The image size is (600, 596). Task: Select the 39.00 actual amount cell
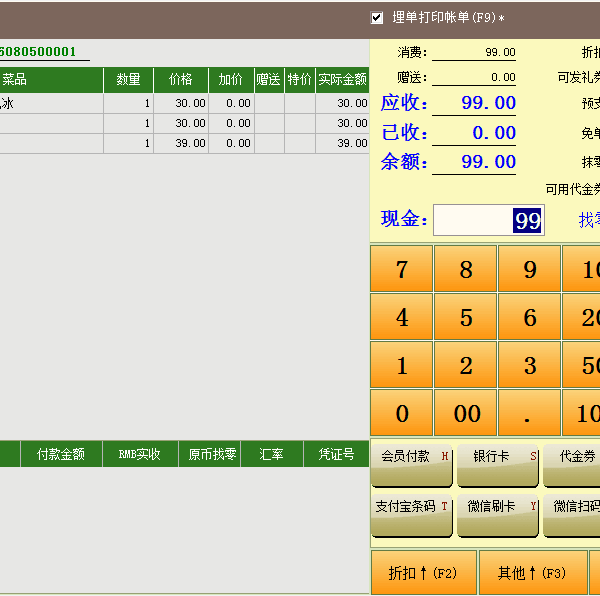tap(342, 143)
